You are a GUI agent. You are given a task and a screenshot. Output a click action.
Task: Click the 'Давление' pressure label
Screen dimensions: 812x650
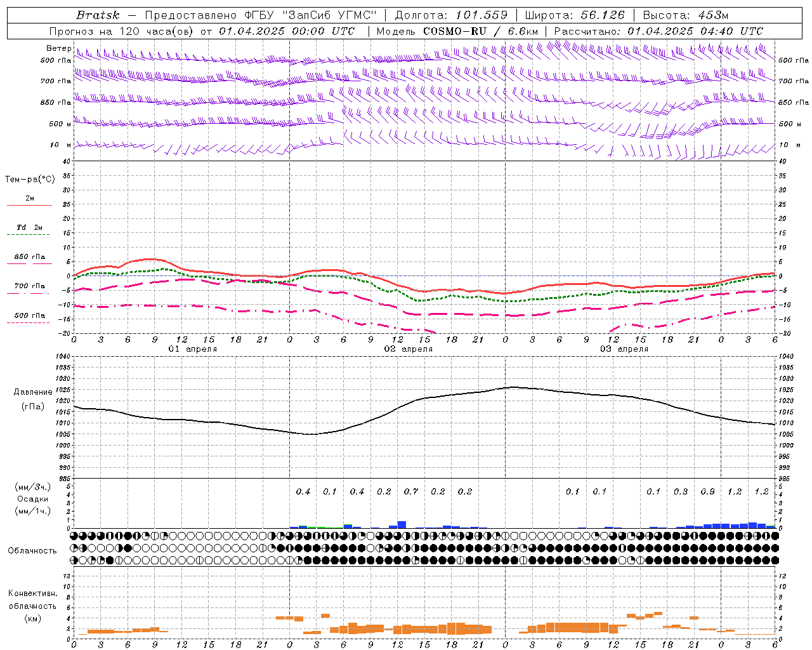pyautogui.click(x=32, y=392)
